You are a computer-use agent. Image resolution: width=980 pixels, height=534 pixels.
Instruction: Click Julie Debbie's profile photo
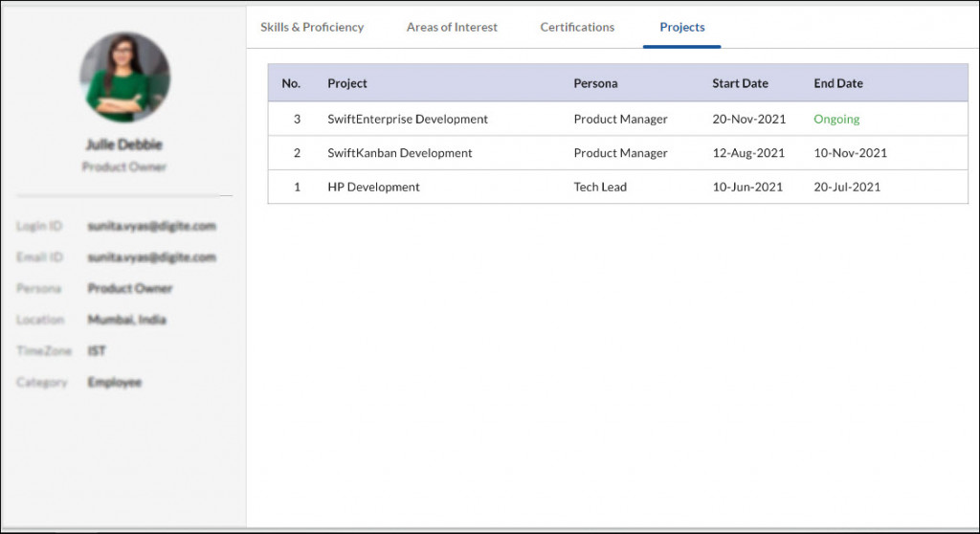click(125, 77)
